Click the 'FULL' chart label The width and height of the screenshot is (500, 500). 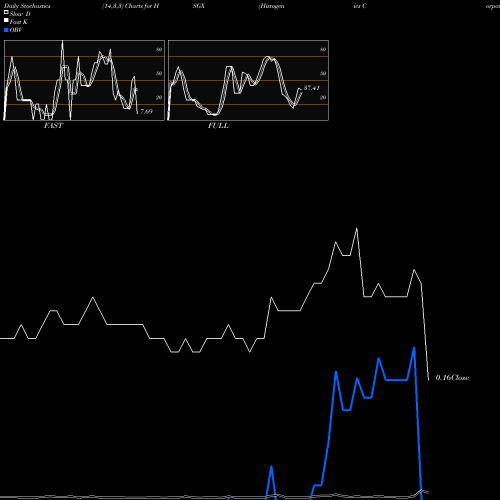[x=218, y=126]
